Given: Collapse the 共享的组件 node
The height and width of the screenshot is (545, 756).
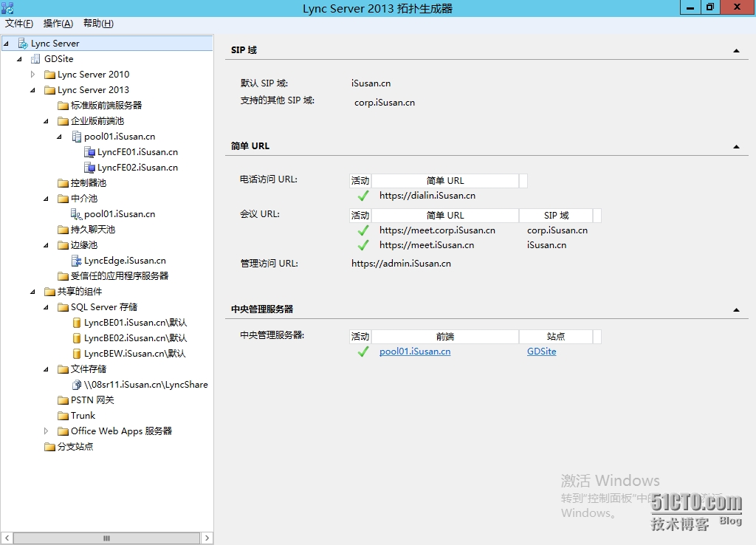Looking at the screenshot, I should 32,292.
